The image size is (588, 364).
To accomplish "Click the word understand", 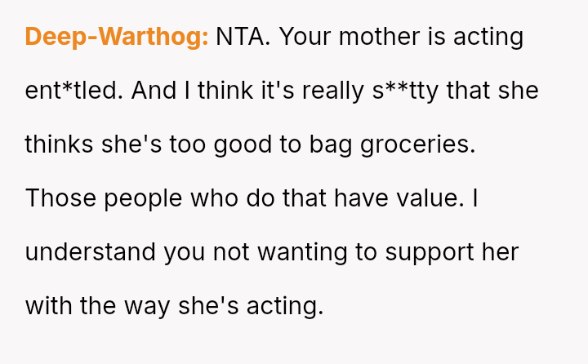I will tap(91, 252).
